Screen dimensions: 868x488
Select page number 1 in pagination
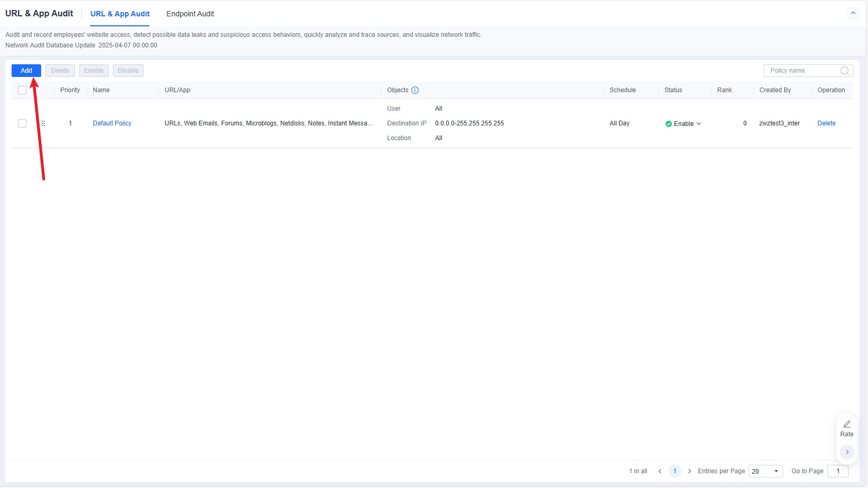point(675,471)
